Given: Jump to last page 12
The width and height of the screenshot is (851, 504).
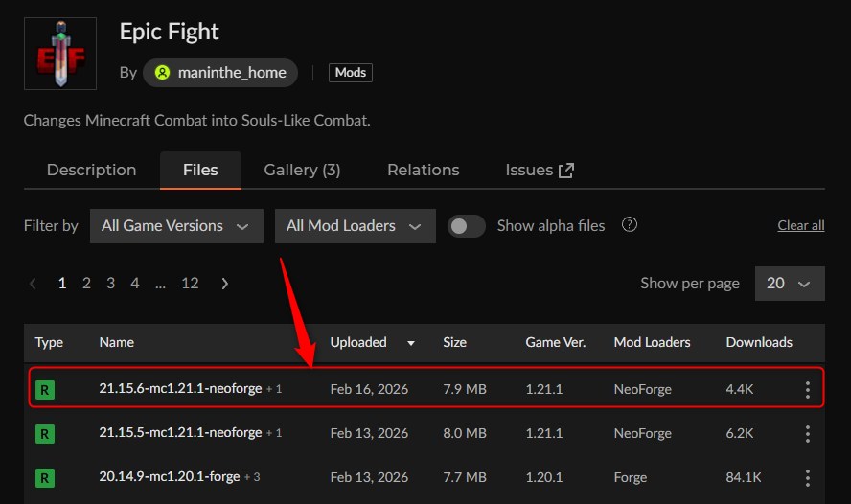Looking at the screenshot, I should pos(190,284).
